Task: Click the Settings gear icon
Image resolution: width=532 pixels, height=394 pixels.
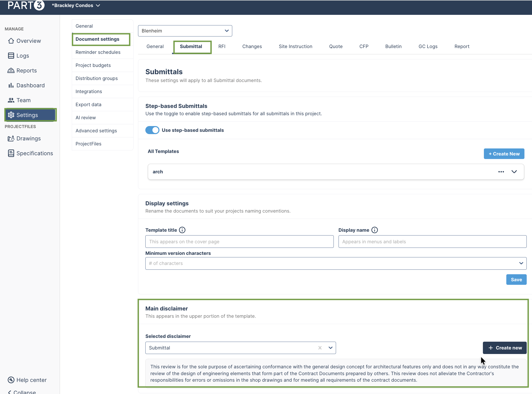Action: tap(11, 115)
